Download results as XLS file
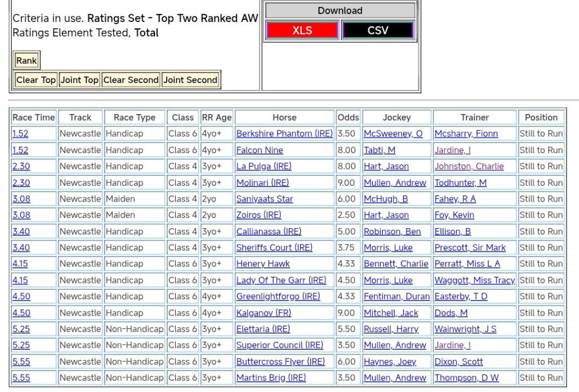The width and height of the screenshot is (579, 392). (302, 31)
